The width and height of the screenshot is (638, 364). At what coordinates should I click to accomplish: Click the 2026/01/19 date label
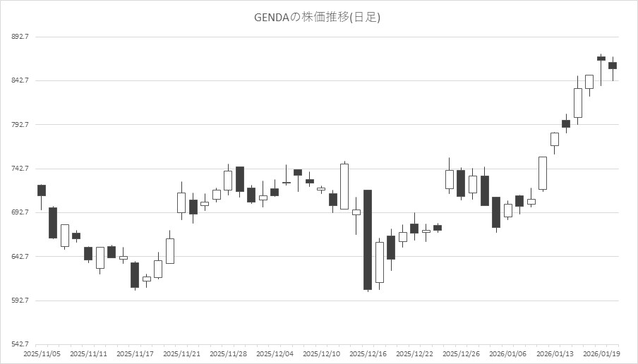click(601, 353)
